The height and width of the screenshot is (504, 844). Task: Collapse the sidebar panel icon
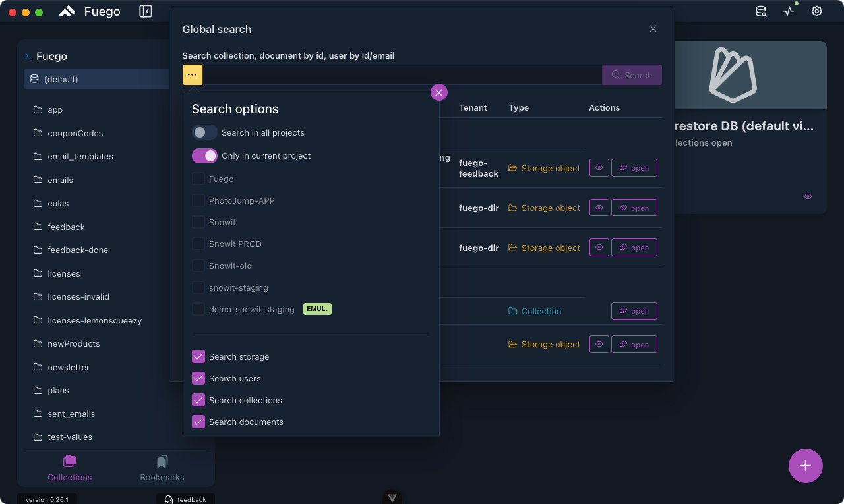146,11
